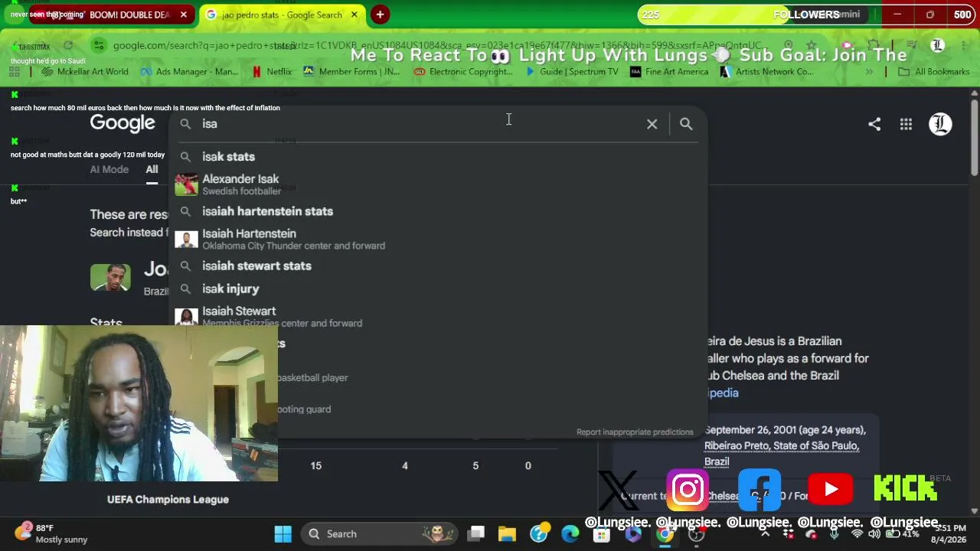Open Guide Spectrum TV bookmark
This screenshot has height=551, width=980.
coord(571,72)
